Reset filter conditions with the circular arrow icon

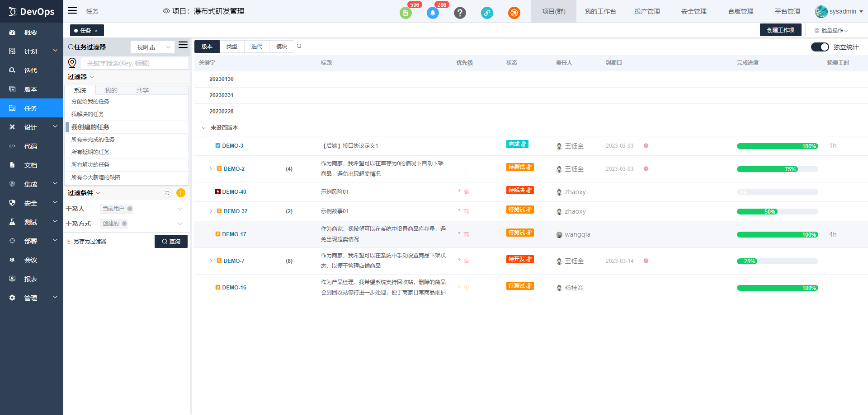(167, 193)
